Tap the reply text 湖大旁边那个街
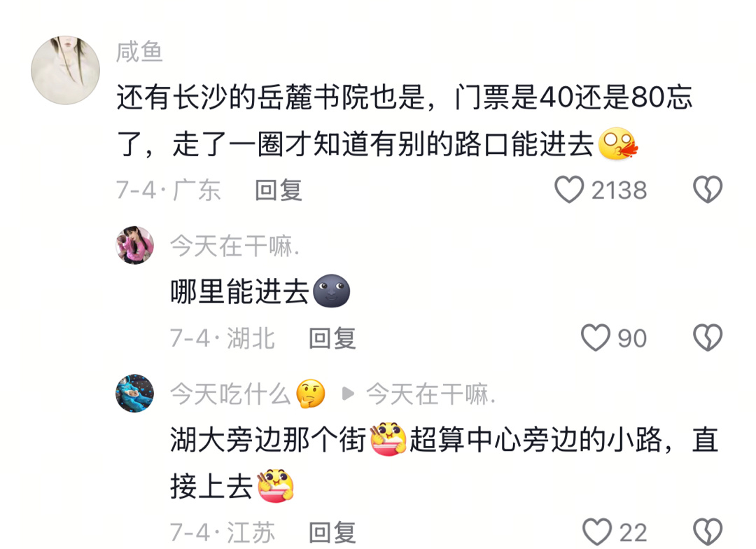The width and height of the screenshot is (756, 549). (x=269, y=440)
